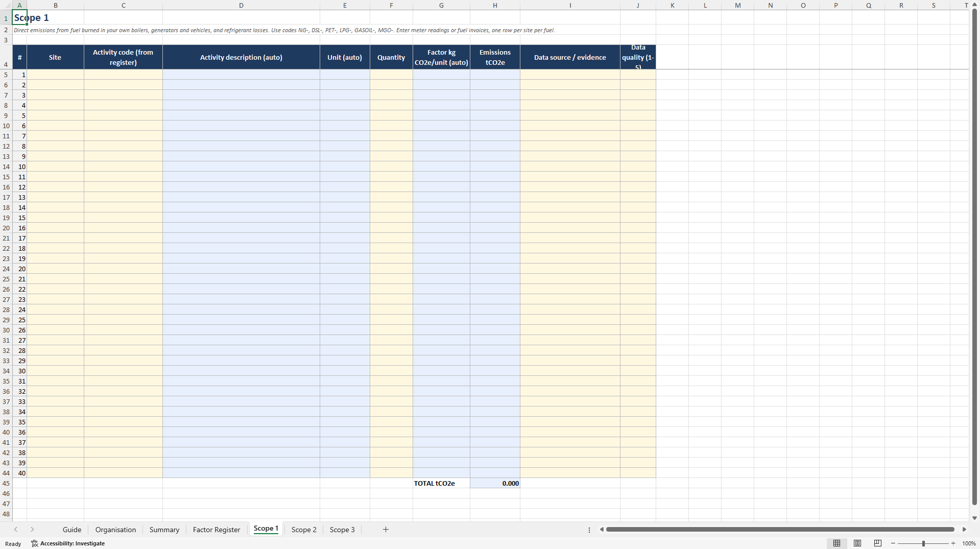Click the Data source / evidence header
Screen dimensions: 980x549
click(x=570, y=57)
